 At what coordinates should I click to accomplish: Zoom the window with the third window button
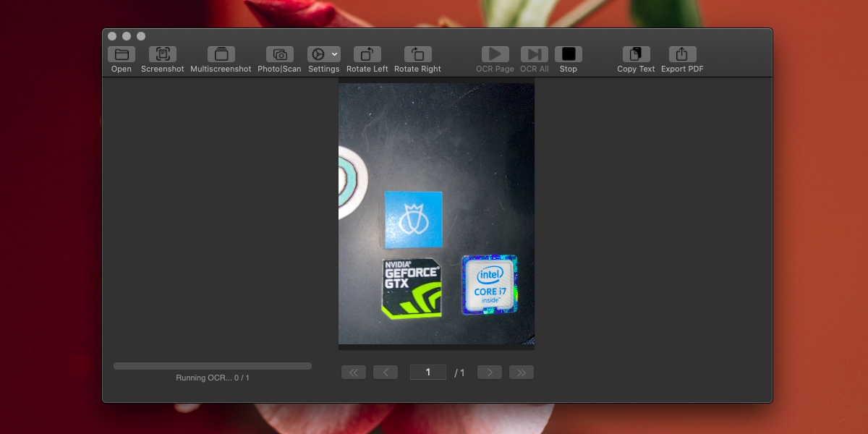tap(141, 36)
